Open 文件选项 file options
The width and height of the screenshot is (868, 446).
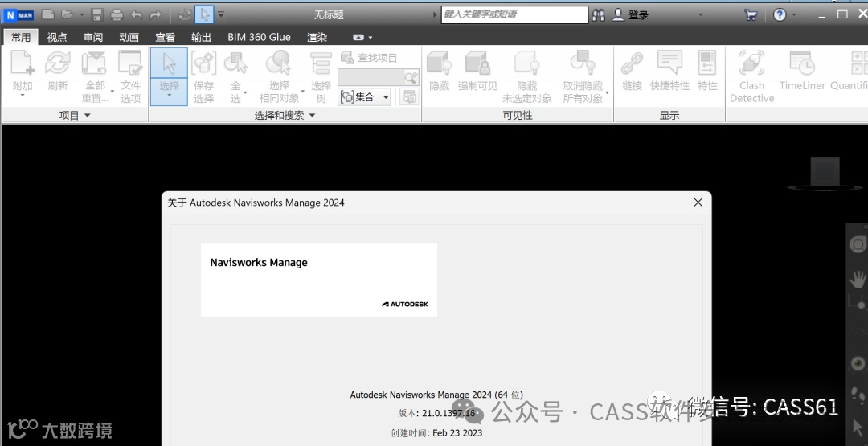click(x=131, y=76)
